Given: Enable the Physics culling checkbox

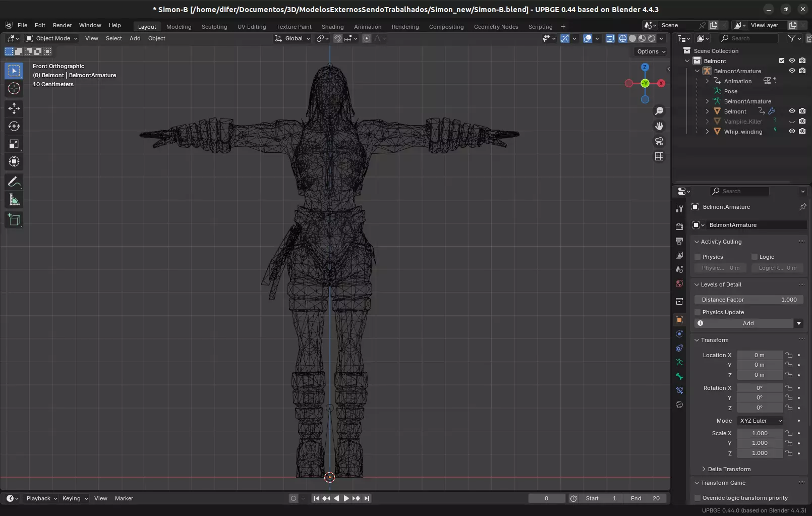Looking at the screenshot, I should coord(698,257).
